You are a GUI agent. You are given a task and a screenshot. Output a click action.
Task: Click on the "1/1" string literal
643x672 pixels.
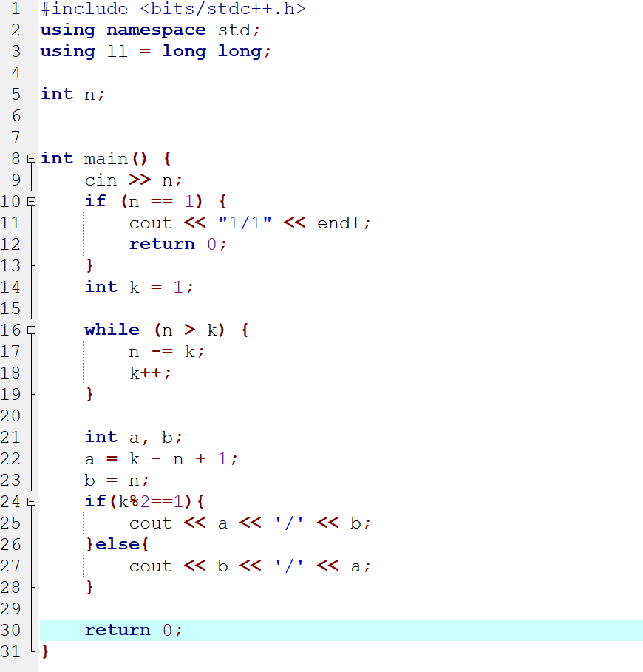tap(245, 223)
